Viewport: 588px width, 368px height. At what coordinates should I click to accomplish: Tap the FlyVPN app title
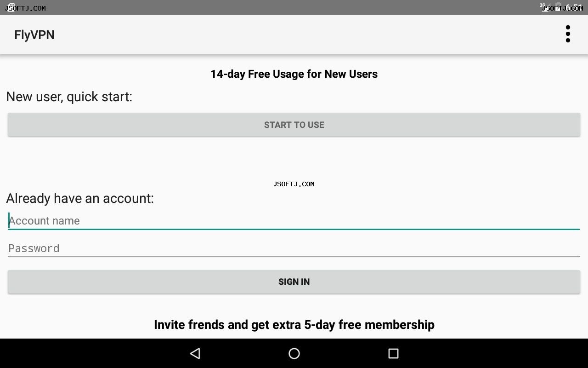tap(34, 35)
